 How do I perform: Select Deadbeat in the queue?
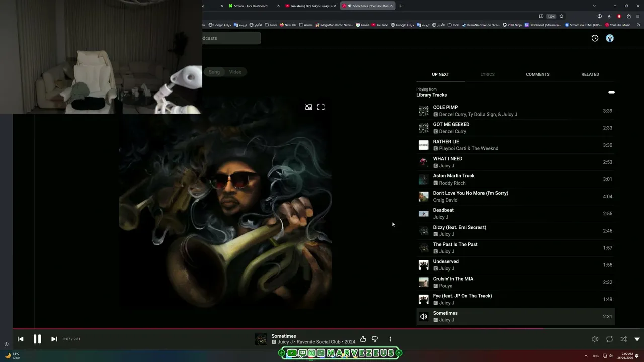point(515,213)
